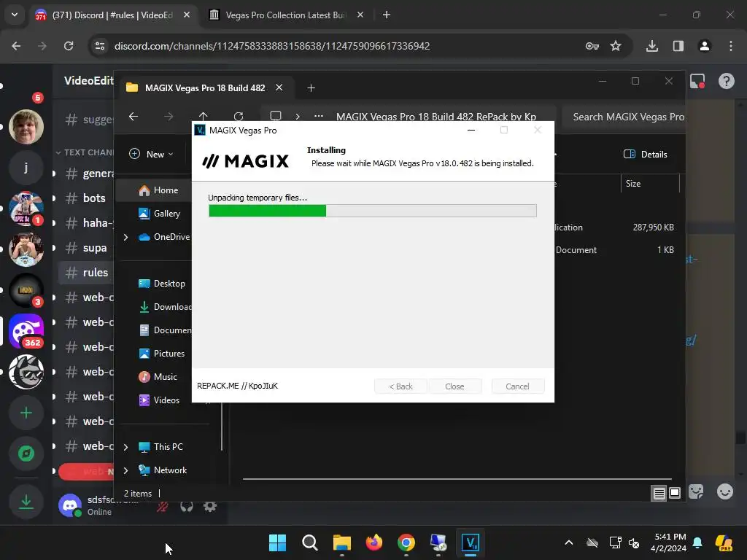The height and width of the screenshot is (560, 747).
Task: Open Downloads folder in Explorer sidebar
Action: point(165,307)
